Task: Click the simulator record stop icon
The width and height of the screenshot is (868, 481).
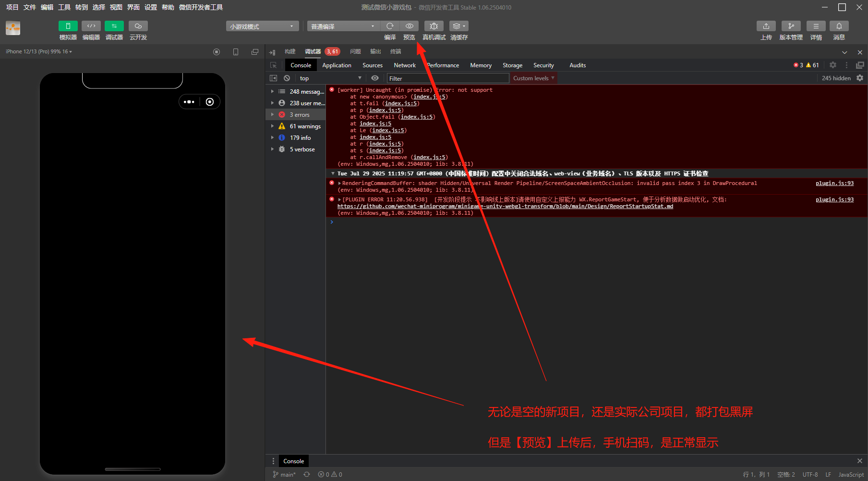Action: 217,52
